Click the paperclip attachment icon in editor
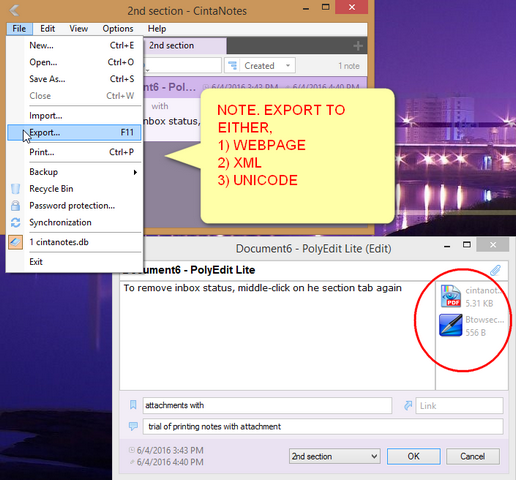Screen dimensions: 516x480 [x=496, y=270]
